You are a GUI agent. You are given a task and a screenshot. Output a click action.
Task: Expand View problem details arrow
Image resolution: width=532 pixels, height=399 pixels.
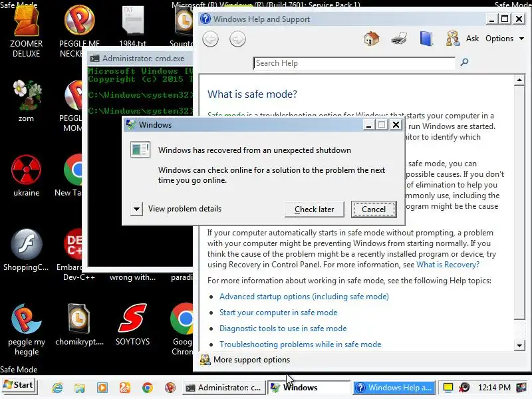pyautogui.click(x=136, y=209)
